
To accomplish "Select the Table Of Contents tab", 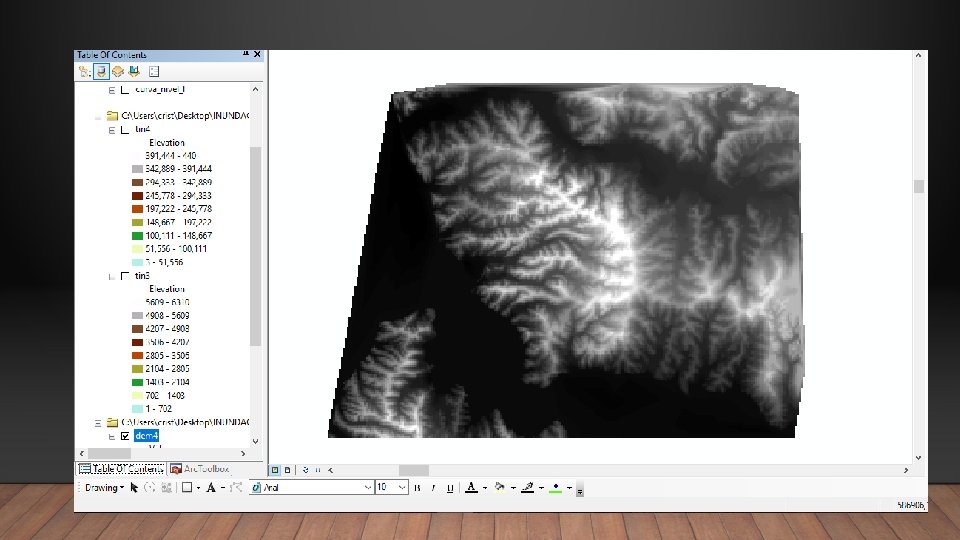I will click(121, 468).
